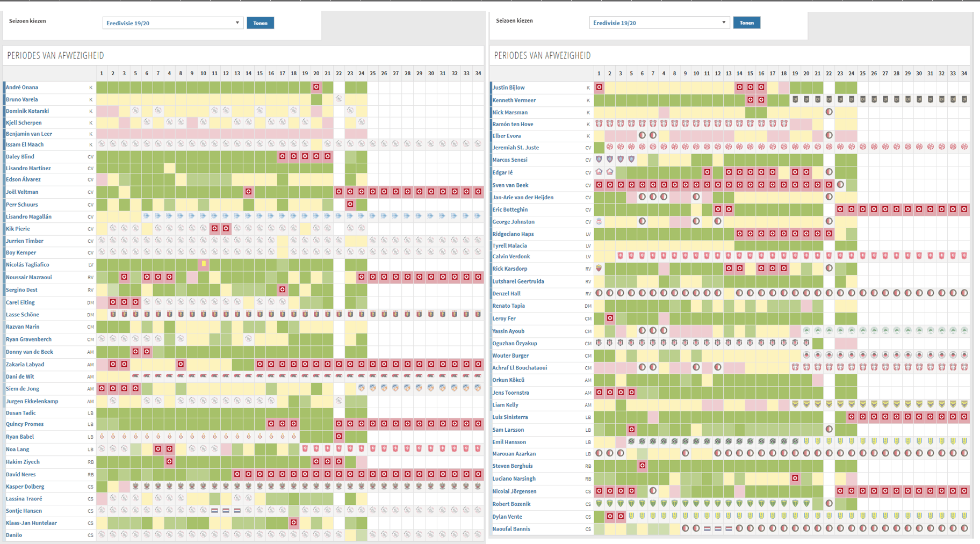Open Daley Blind's player link
The width and height of the screenshot is (980, 544).
click(x=20, y=156)
